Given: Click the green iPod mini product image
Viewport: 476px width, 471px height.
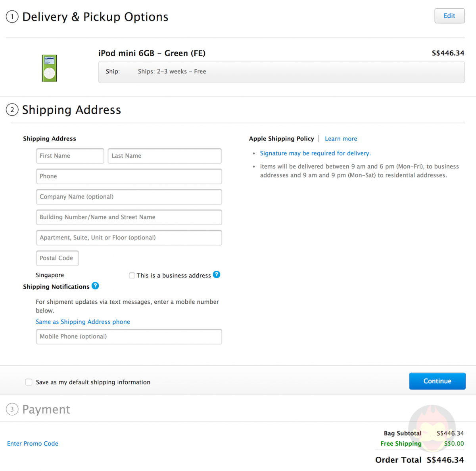Looking at the screenshot, I should pos(50,68).
